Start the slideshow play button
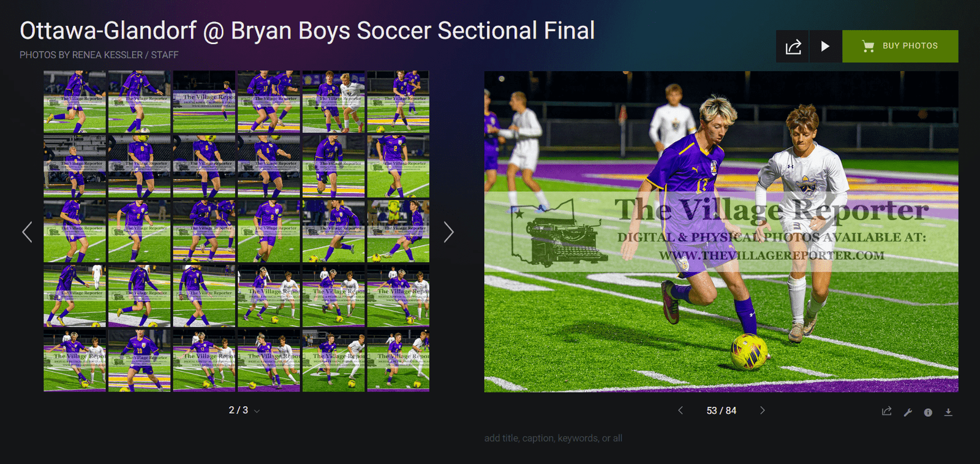This screenshot has width=980, height=464. tap(826, 46)
